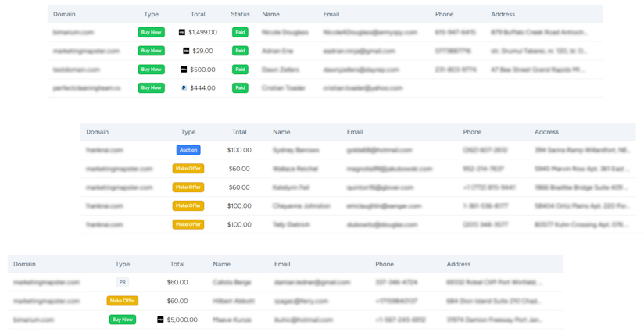Click Buy Now badge in the $5,000.00 row
The height and width of the screenshot is (332, 644).
[x=122, y=320]
